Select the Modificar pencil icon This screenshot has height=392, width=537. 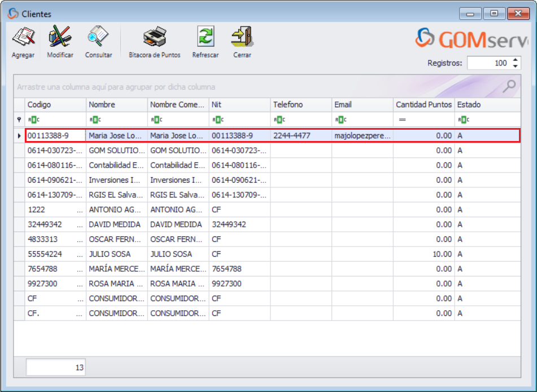[x=59, y=37]
